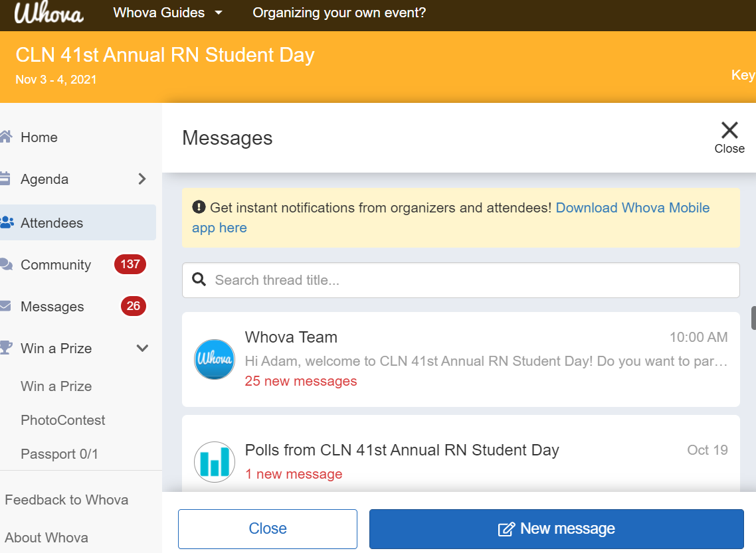The width and height of the screenshot is (756, 553).
Task: Click the event title CLN 41st Annual
Action: pos(165,55)
